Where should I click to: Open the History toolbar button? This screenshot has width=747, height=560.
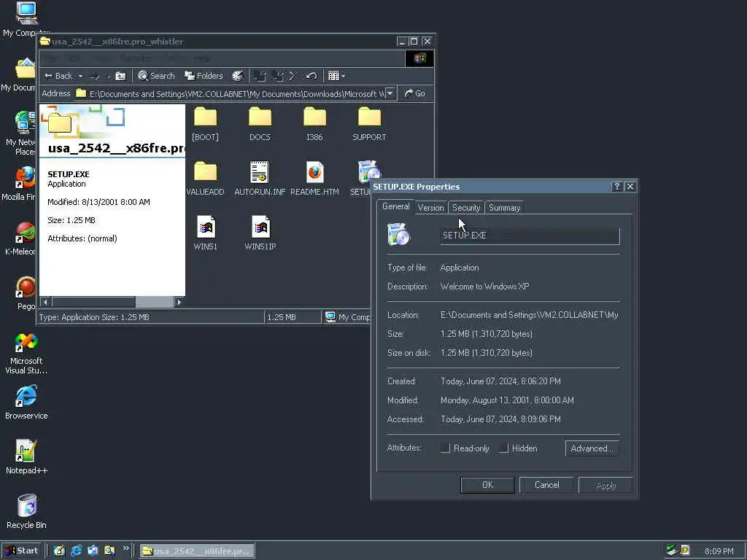coord(237,76)
